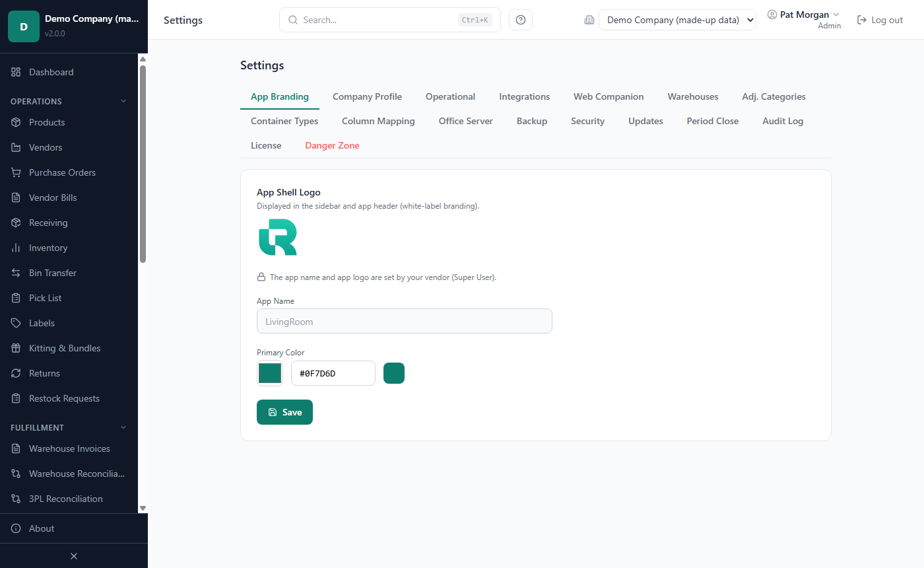Click the Restock Requests clipboard icon
This screenshot has width=924, height=568.
tap(16, 398)
